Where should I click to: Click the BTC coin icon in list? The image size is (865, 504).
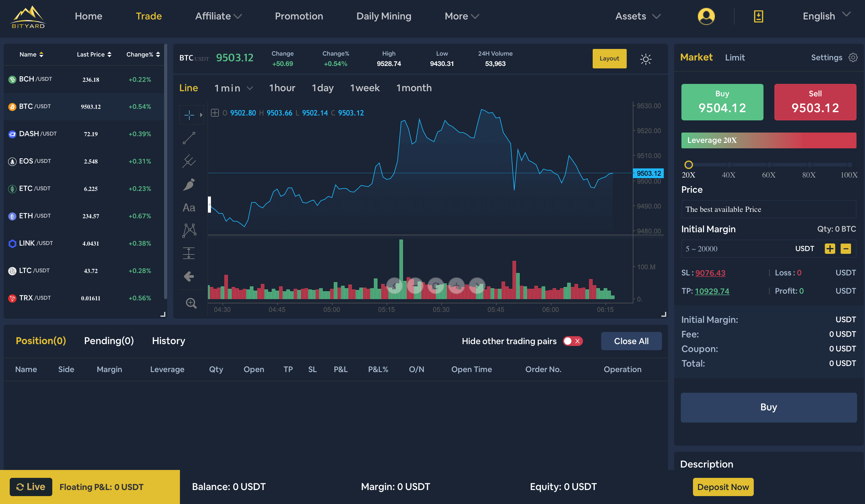click(12, 107)
